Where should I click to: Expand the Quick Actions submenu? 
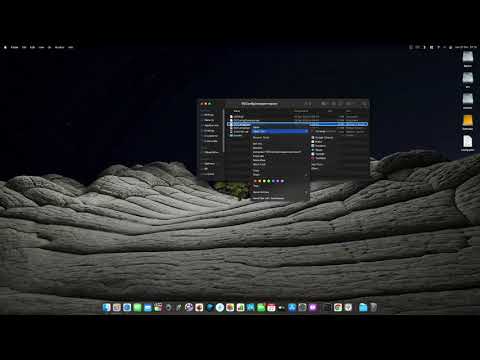280,192
